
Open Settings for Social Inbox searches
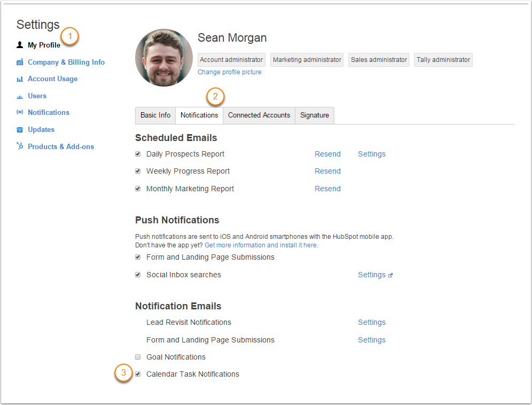point(372,275)
